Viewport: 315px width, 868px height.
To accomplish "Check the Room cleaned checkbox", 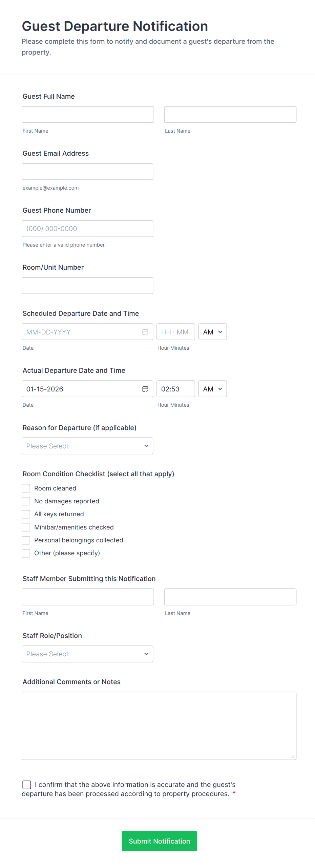I will 26,488.
